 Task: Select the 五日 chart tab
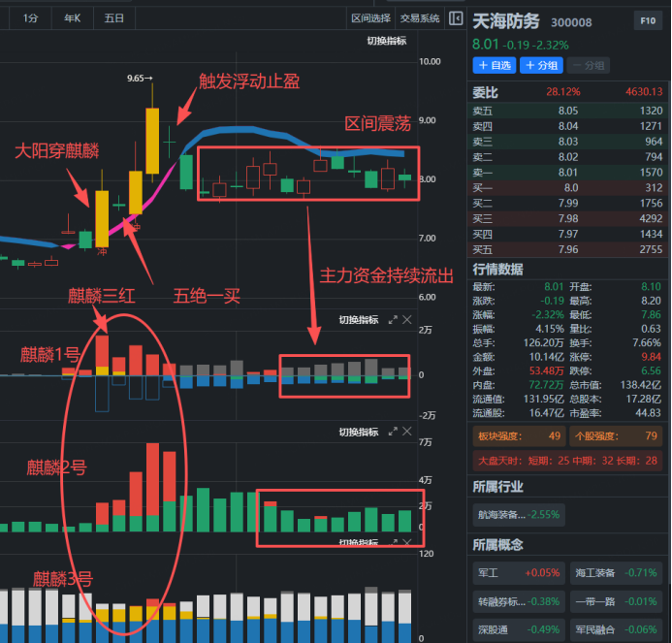[113, 17]
